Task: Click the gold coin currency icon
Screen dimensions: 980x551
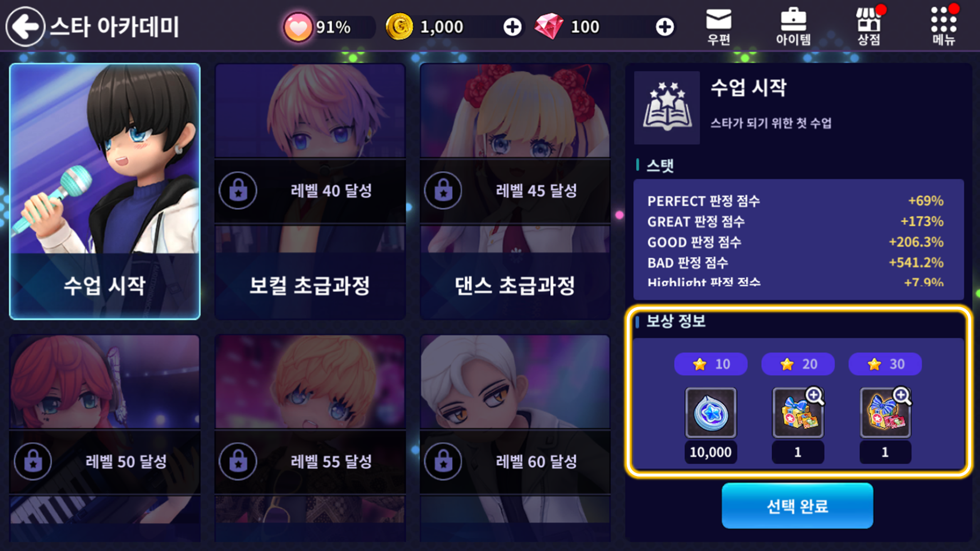Action: click(399, 27)
